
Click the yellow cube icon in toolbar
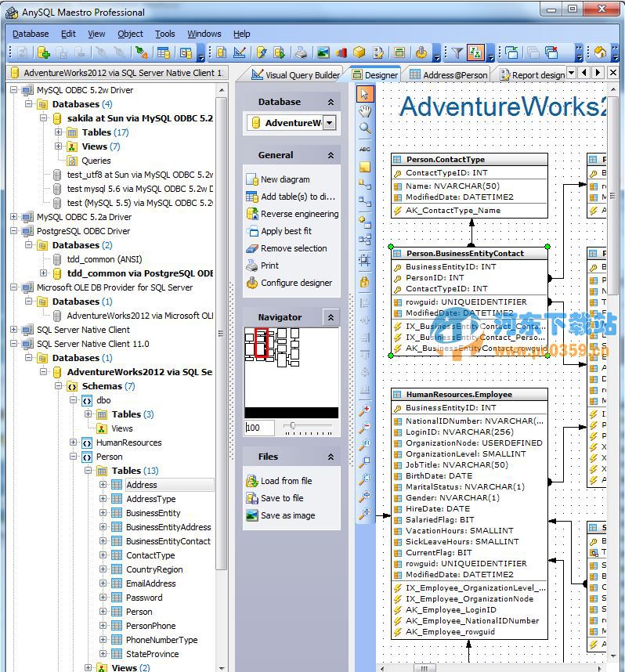pos(359,52)
